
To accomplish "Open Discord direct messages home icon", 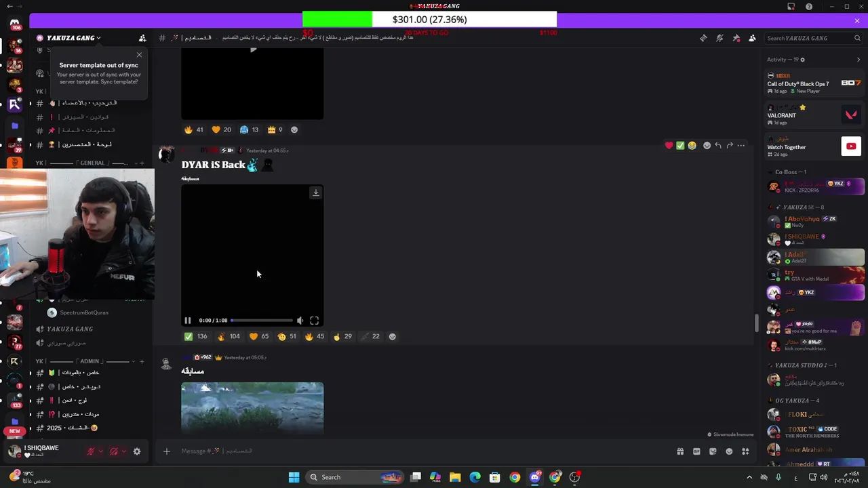I will [15, 23].
